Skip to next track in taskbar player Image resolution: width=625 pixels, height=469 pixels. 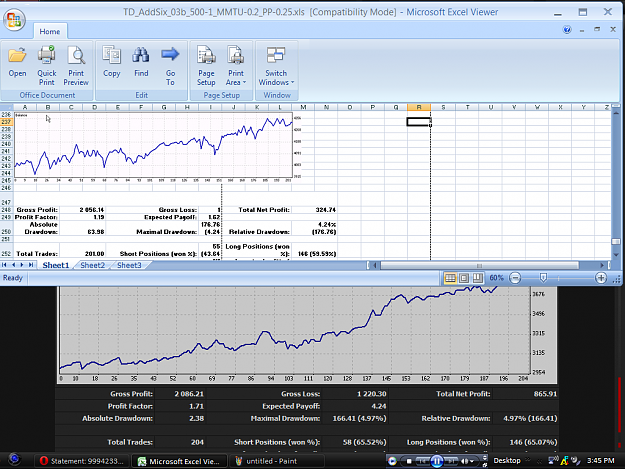451,461
